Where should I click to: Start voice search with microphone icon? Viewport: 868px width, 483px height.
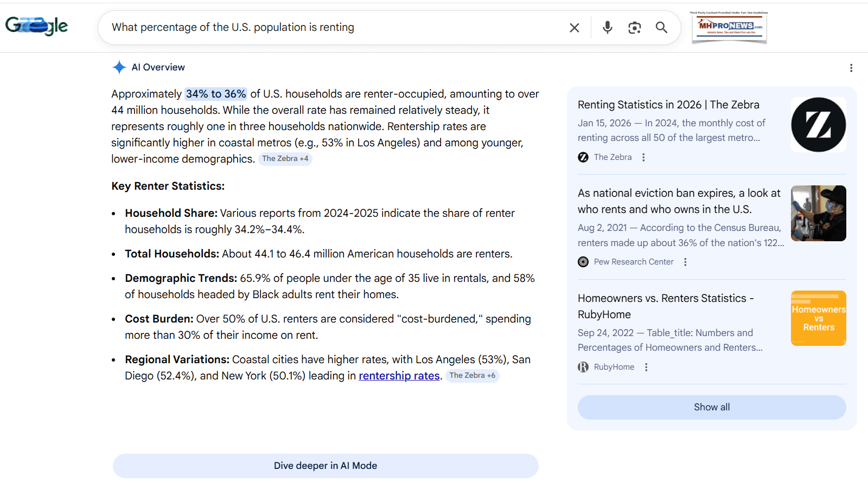click(x=607, y=28)
